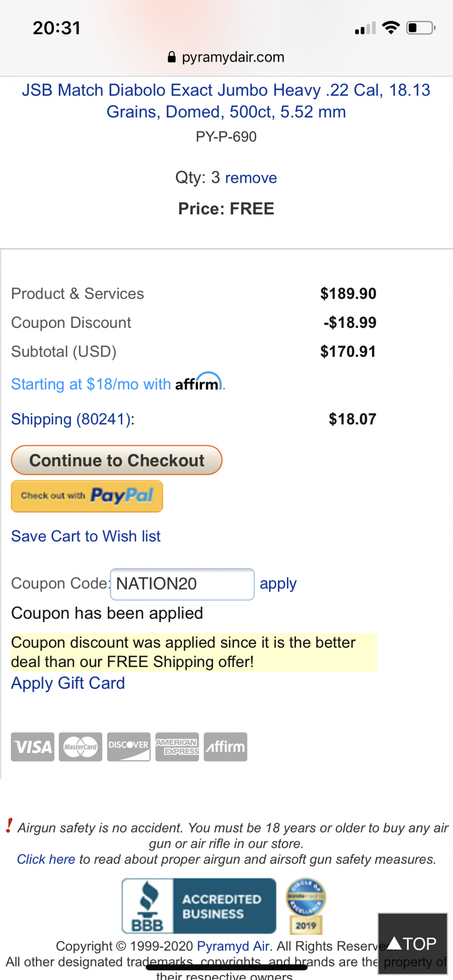Open the JSB Match Diabolo product link
This screenshot has height=980, width=453.
tap(226, 101)
